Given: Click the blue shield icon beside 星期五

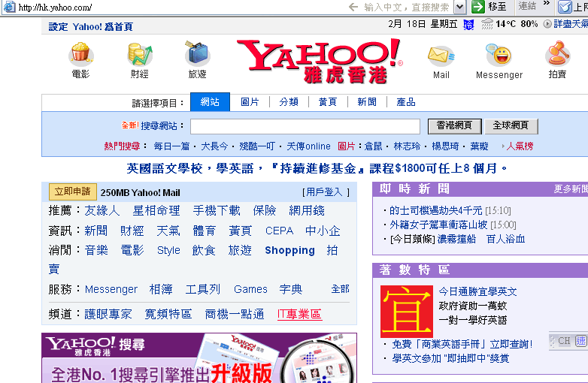Looking at the screenshot, I should [468, 25].
